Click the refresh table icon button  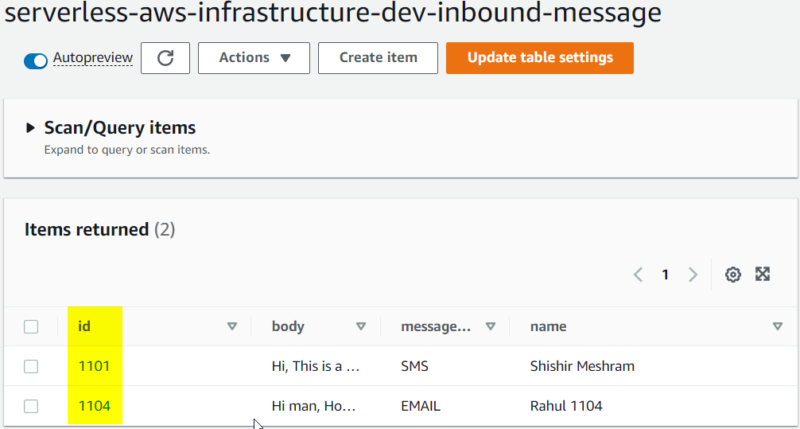point(165,58)
